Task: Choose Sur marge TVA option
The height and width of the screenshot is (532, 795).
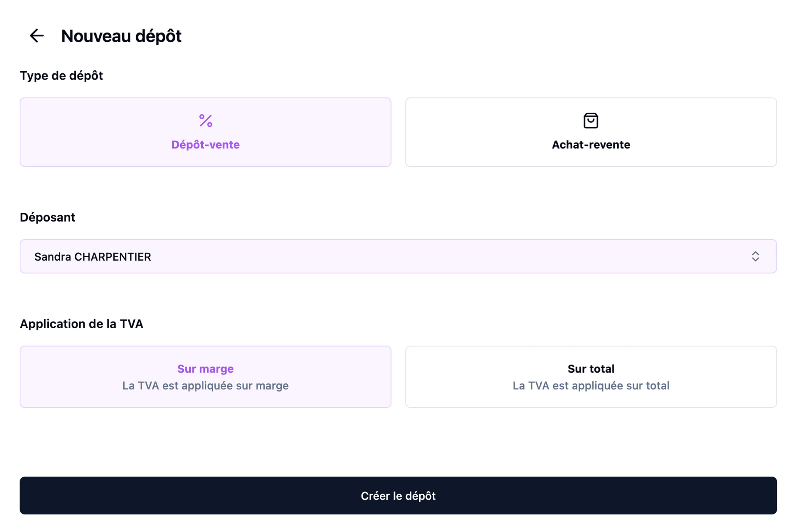Action: 206,376
